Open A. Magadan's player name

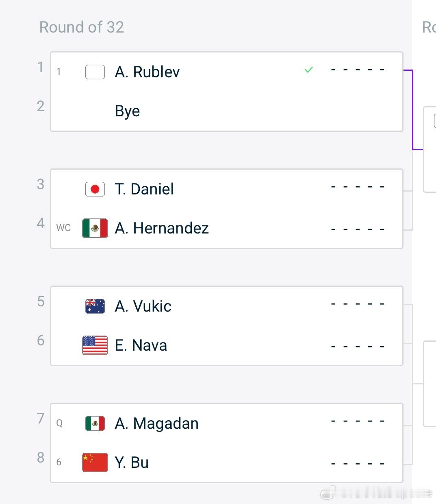(157, 423)
